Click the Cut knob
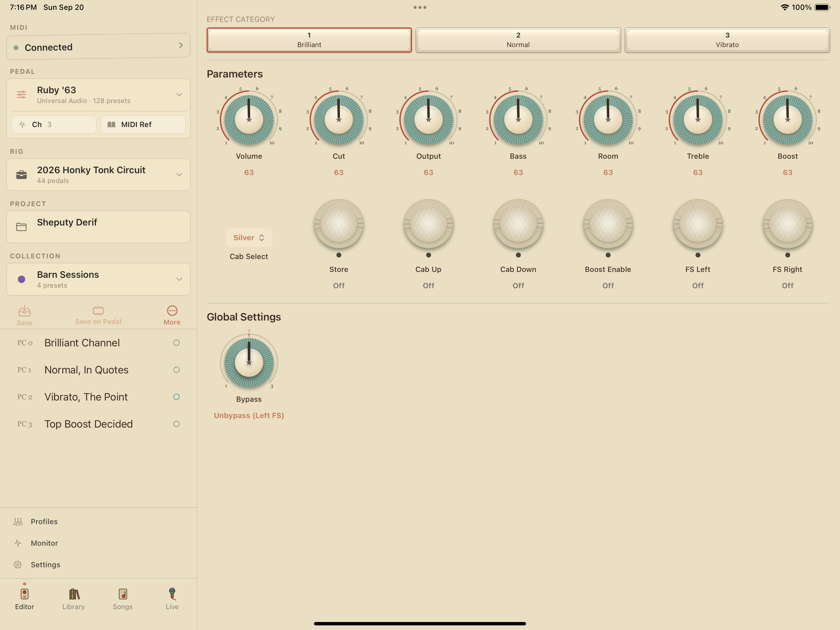Viewport: 840px width, 630px height. 339,119
